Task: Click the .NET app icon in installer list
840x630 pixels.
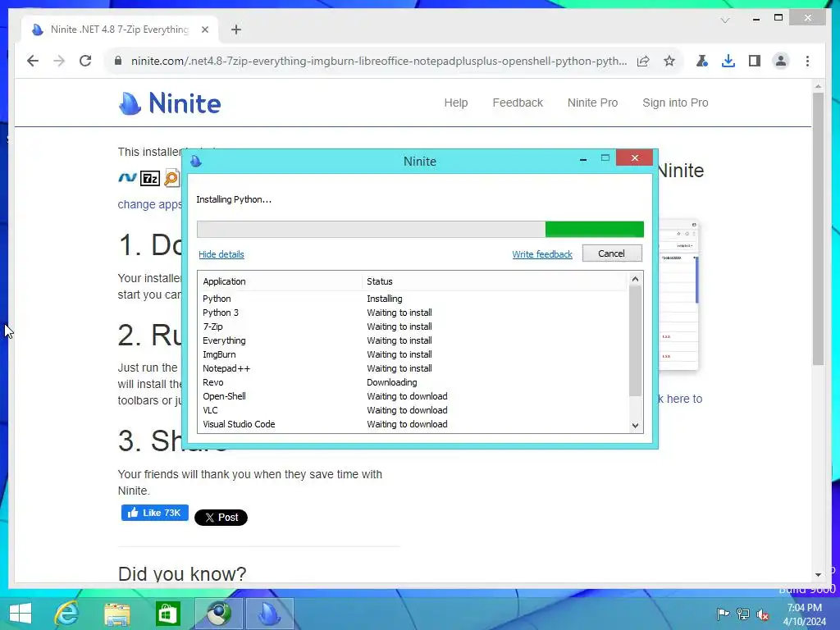Action: point(127,178)
